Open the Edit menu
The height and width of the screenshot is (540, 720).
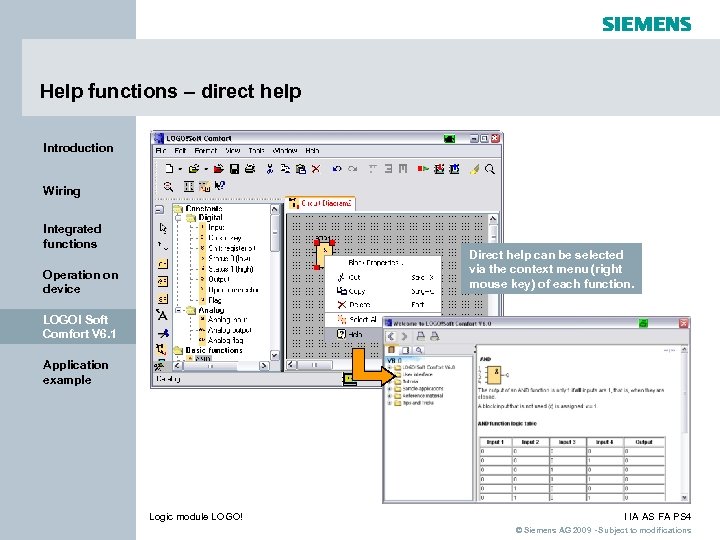(180, 150)
